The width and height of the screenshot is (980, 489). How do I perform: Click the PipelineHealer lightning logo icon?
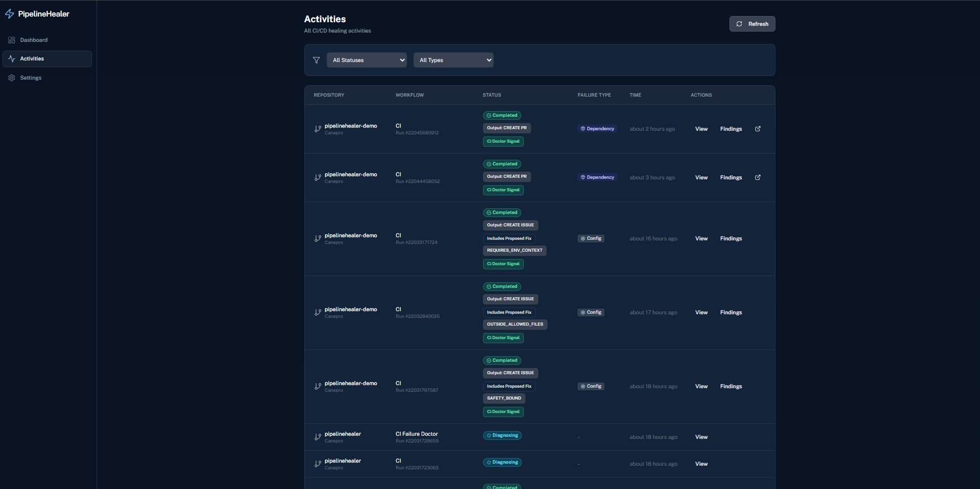9,14
